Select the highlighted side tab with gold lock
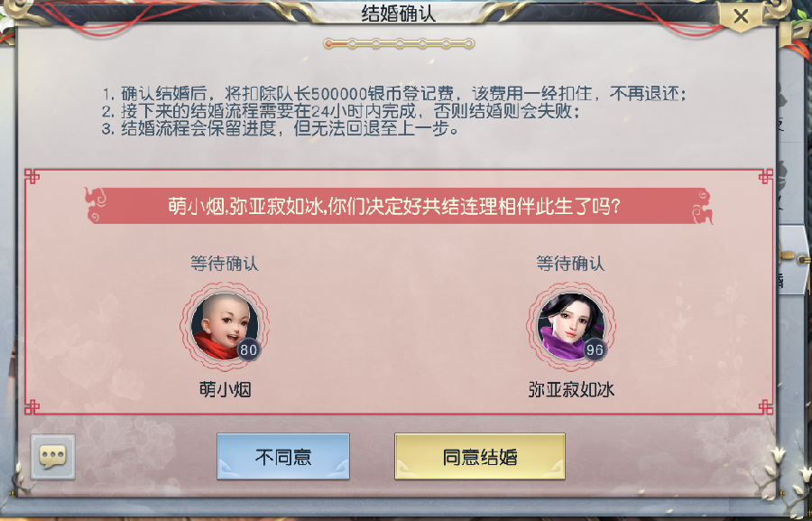 [x=793, y=259]
